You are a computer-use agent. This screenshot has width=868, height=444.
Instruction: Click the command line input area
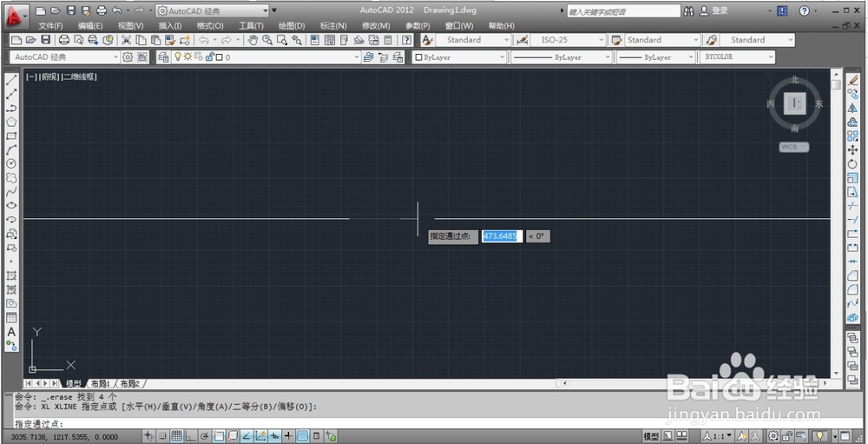(431, 424)
